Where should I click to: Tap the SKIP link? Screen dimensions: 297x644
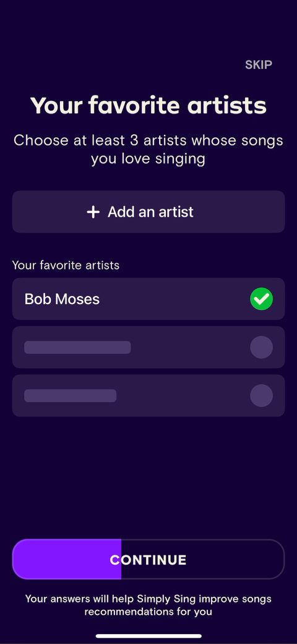click(259, 64)
